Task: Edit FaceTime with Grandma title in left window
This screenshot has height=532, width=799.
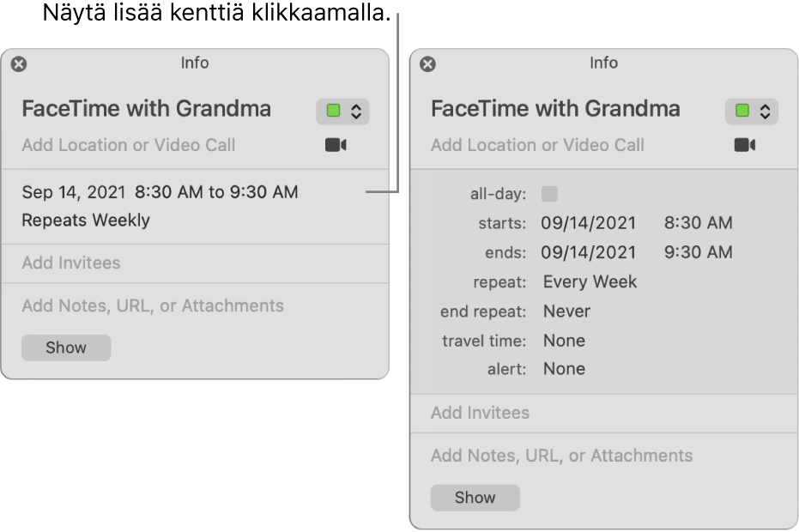Action: pos(146,108)
